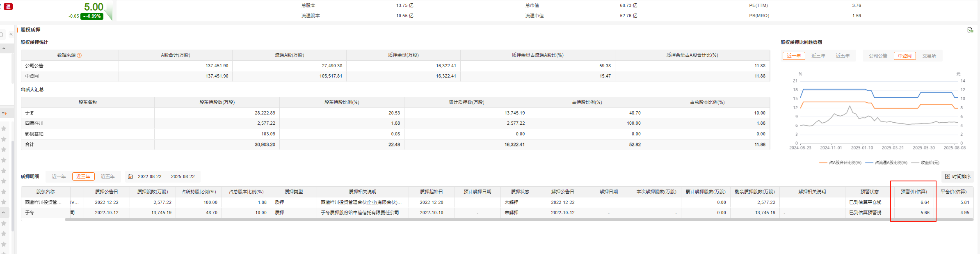Click the stock price 5.00
Screen dimensions: 980x254
click(x=94, y=7)
